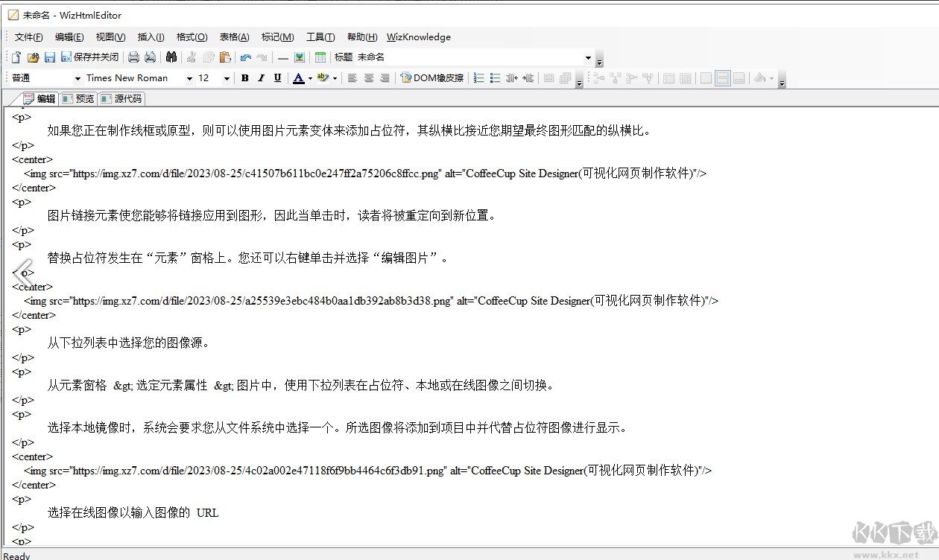The height and width of the screenshot is (560, 939).
Task: Click the new document icon
Action: (x=16, y=57)
